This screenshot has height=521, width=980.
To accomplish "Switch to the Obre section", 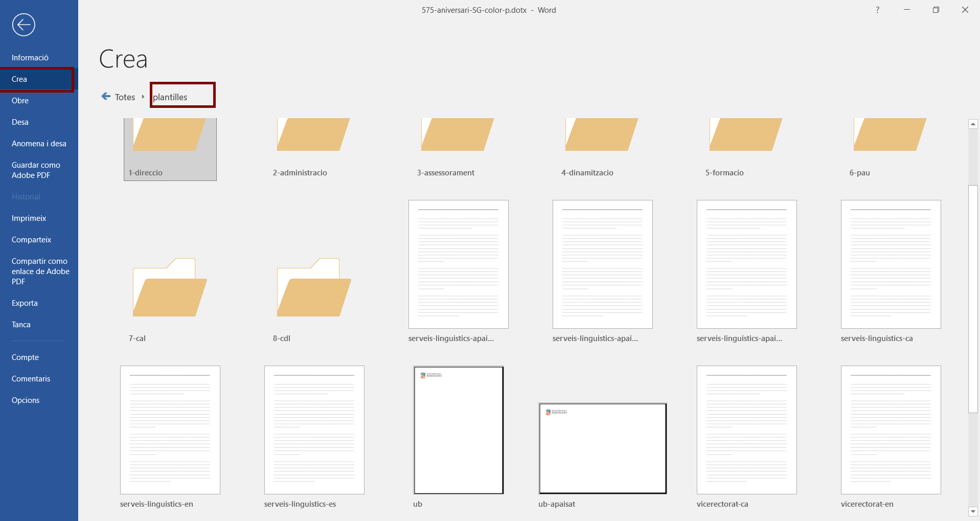I will pos(20,101).
